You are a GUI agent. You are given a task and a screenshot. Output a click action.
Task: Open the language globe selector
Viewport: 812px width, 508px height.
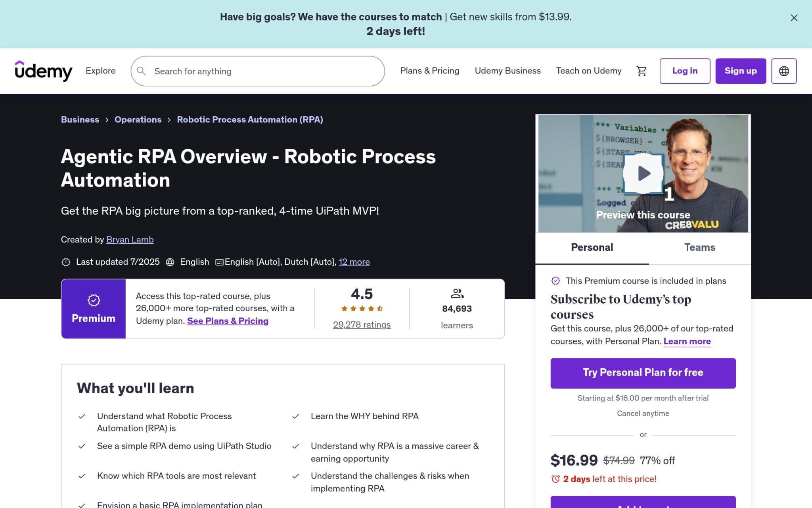pos(783,71)
